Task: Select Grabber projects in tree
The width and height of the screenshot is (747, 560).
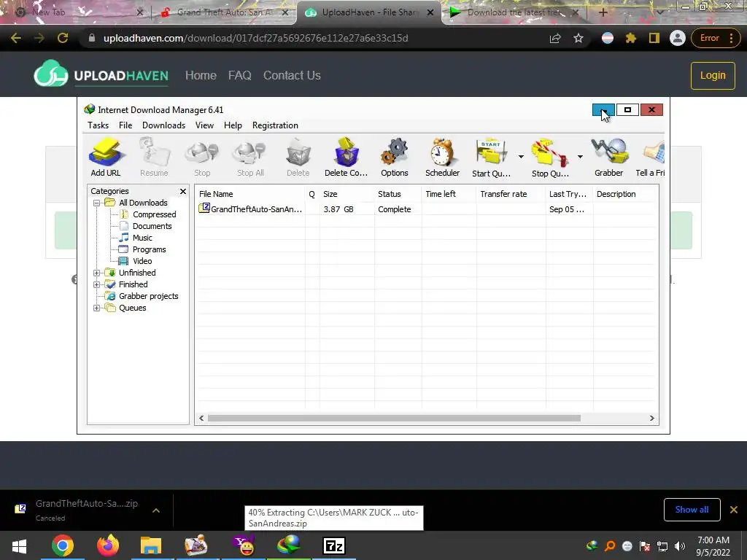Action: click(148, 296)
